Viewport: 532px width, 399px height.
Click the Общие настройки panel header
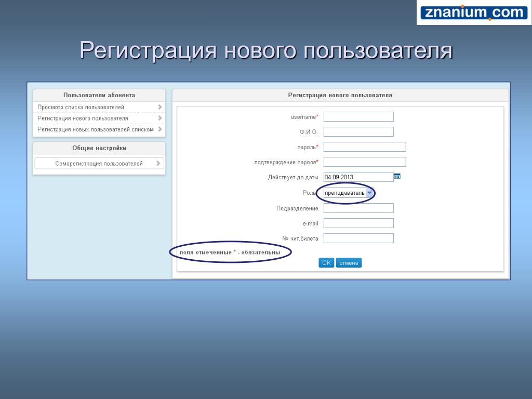99,148
